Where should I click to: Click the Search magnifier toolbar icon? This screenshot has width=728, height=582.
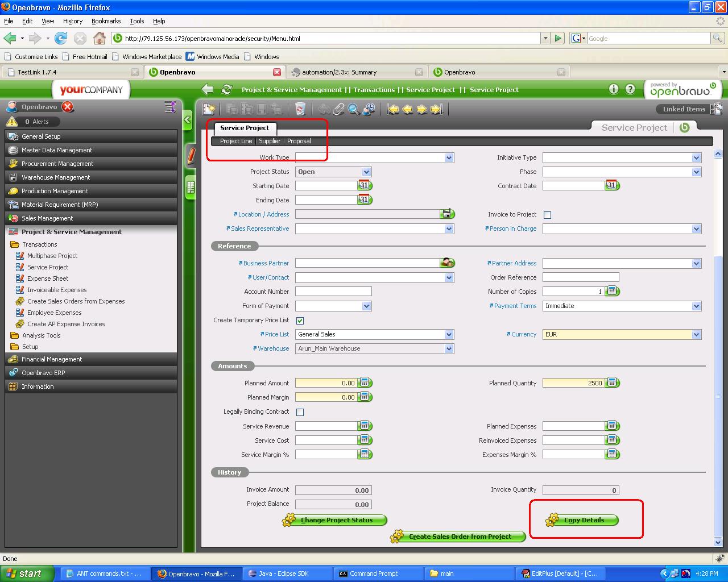pos(353,109)
